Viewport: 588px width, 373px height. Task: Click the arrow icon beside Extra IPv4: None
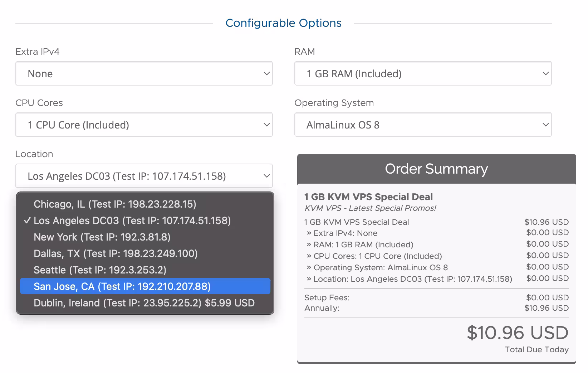(x=309, y=233)
